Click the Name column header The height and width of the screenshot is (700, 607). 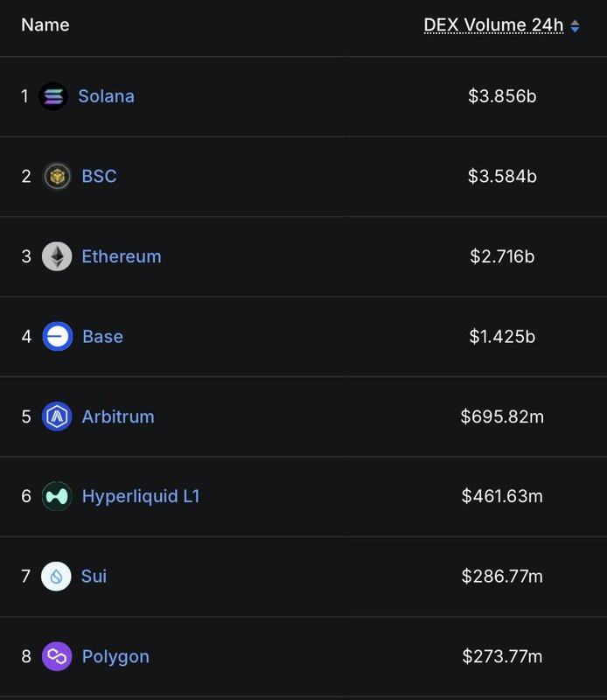coord(45,25)
